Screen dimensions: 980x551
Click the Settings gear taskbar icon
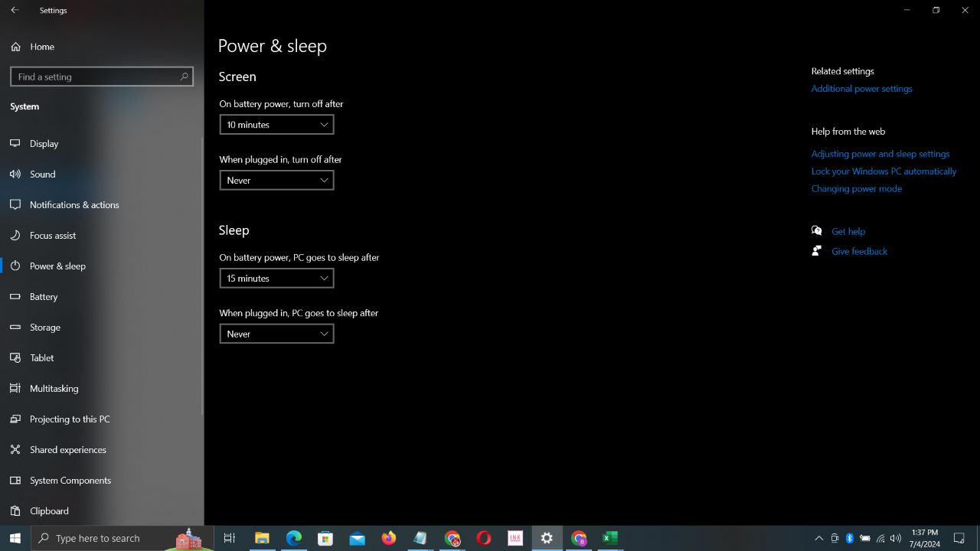coord(547,538)
